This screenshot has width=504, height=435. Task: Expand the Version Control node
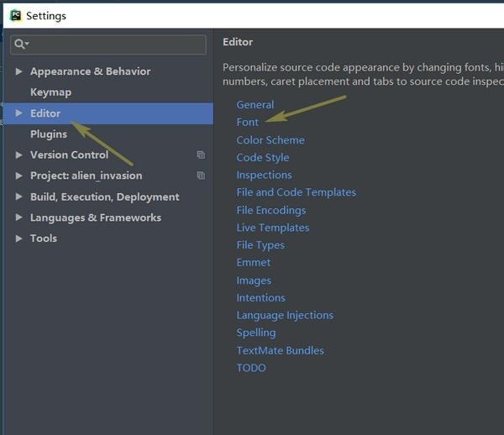coord(19,155)
